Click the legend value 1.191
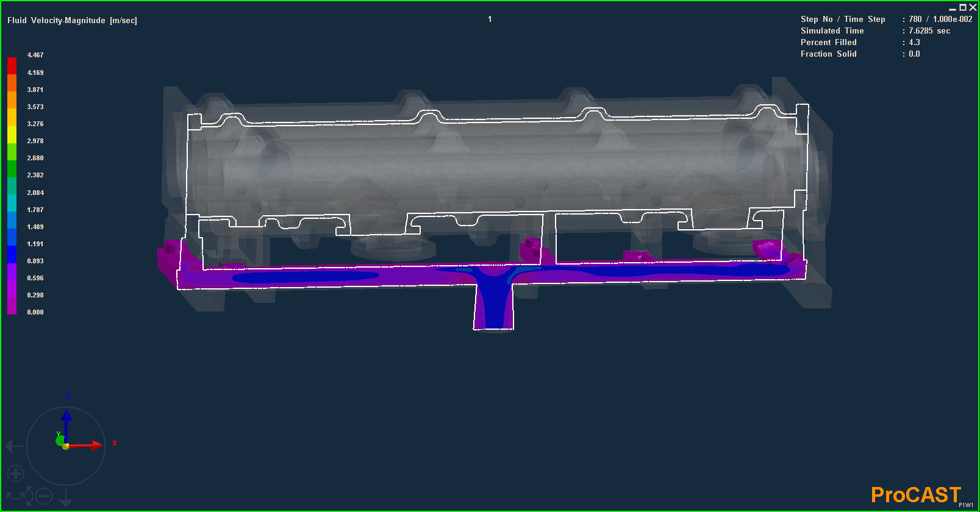Screen dimensions: 980x512 pyautogui.click(x=35, y=244)
